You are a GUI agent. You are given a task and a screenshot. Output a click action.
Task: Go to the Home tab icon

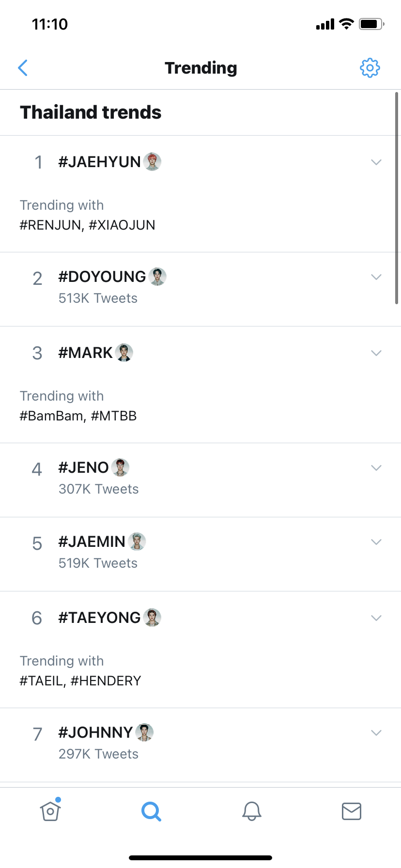tap(50, 811)
